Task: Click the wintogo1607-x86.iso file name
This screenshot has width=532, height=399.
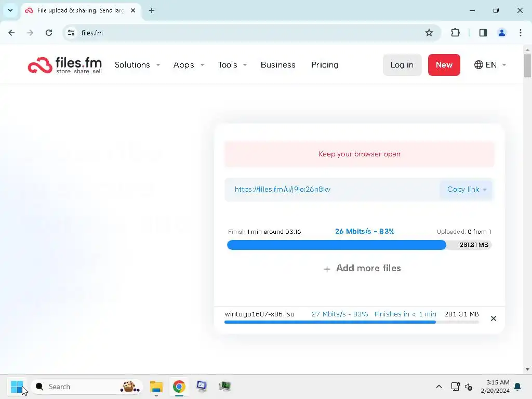Action: (x=260, y=314)
